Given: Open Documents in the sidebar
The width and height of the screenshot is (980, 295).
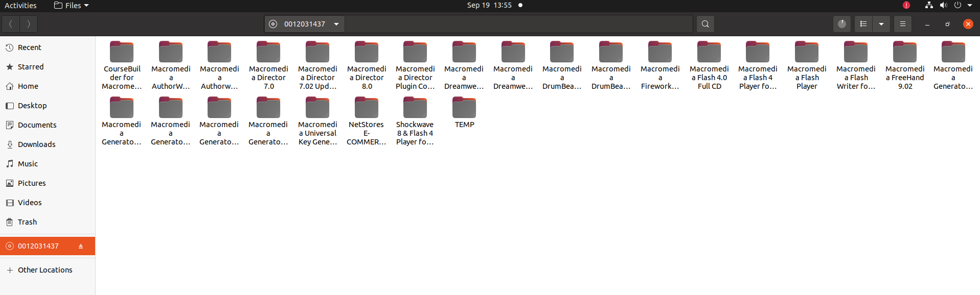Looking at the screenshot, I should point(48,125).
